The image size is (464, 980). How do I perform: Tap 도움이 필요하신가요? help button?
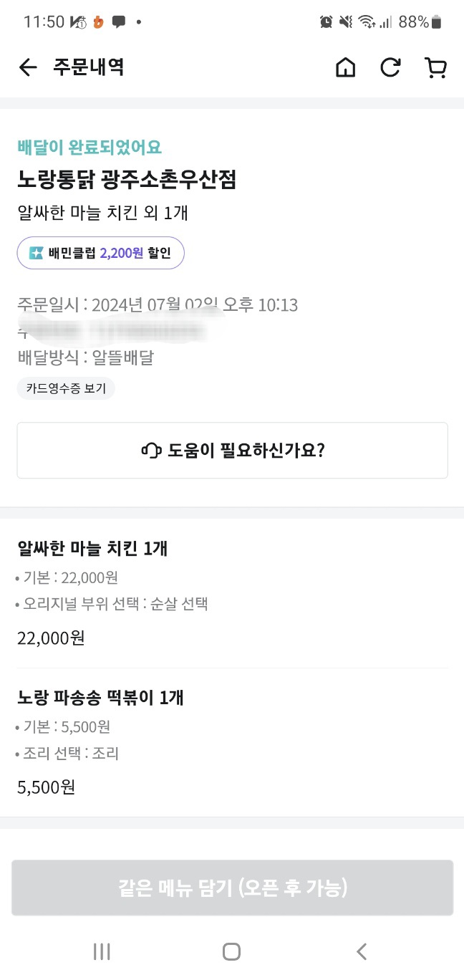pyautogui.click(x=232, y=451)
